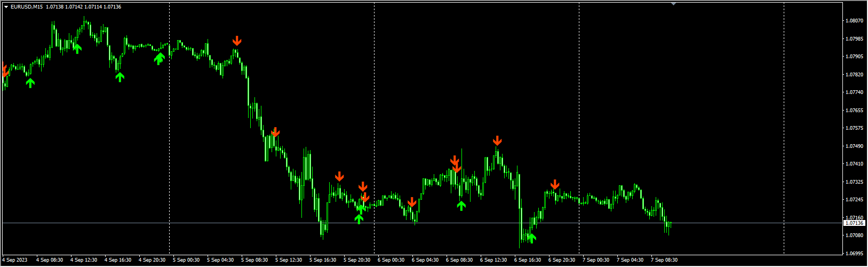This screenshot has width=868, height=267.
Task: Select the red sell arrow at the 5 Sep 08:30 peak
Action: 237,41
